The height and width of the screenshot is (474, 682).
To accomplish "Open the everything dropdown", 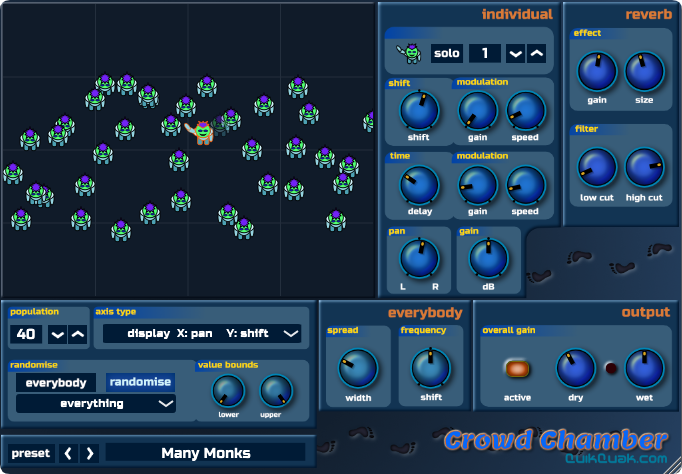I will tap(96, 404).
